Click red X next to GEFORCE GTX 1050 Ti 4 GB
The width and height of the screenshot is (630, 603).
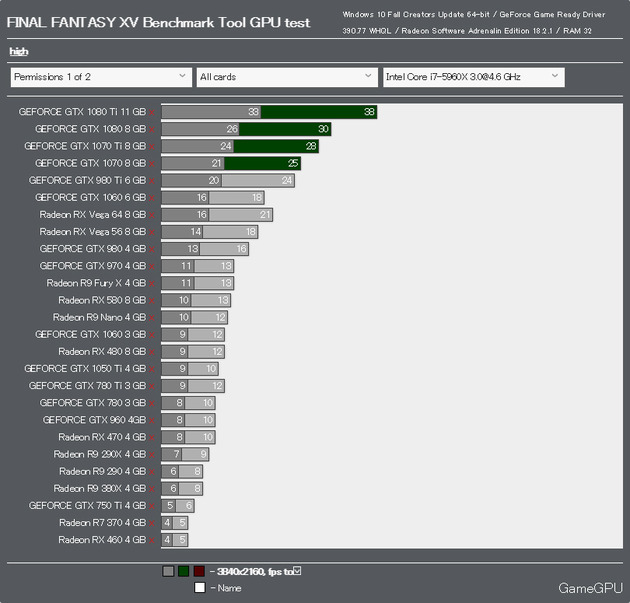coord(152,370)
